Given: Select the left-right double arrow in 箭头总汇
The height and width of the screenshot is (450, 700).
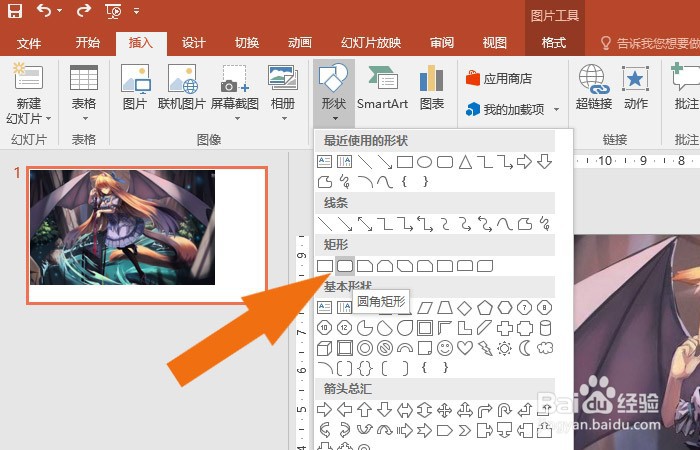Looking at the screenshot, I should tap(404, 409).
